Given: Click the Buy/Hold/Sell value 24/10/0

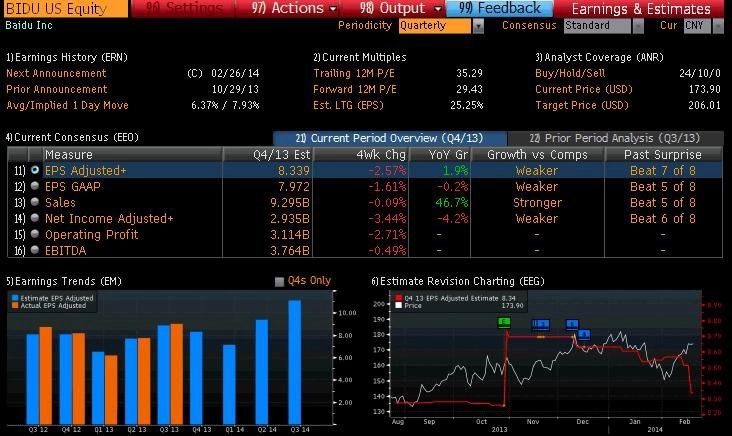Looking at the screenshot, I should click(700, 73).
